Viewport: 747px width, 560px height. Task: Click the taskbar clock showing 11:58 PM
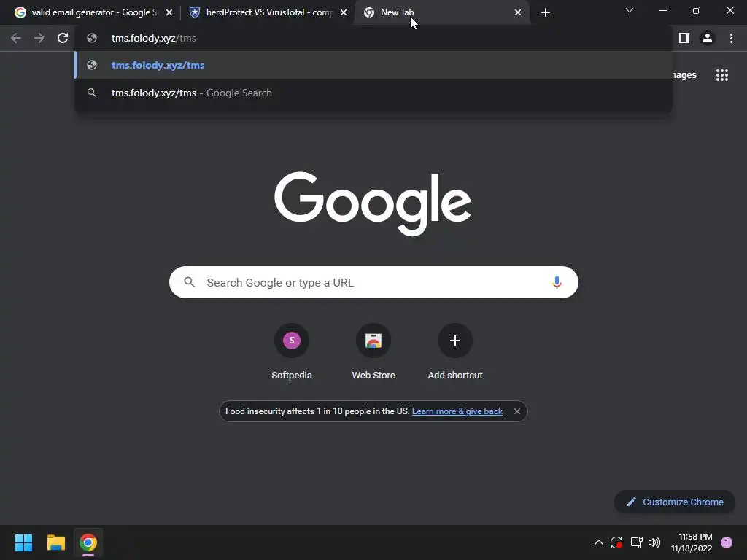[x=692, y=542]
